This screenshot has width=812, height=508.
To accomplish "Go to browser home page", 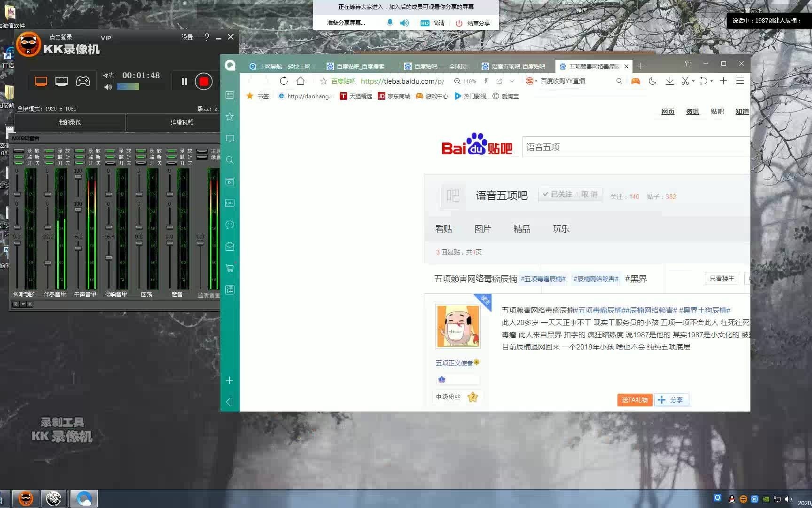I will 300,81.
